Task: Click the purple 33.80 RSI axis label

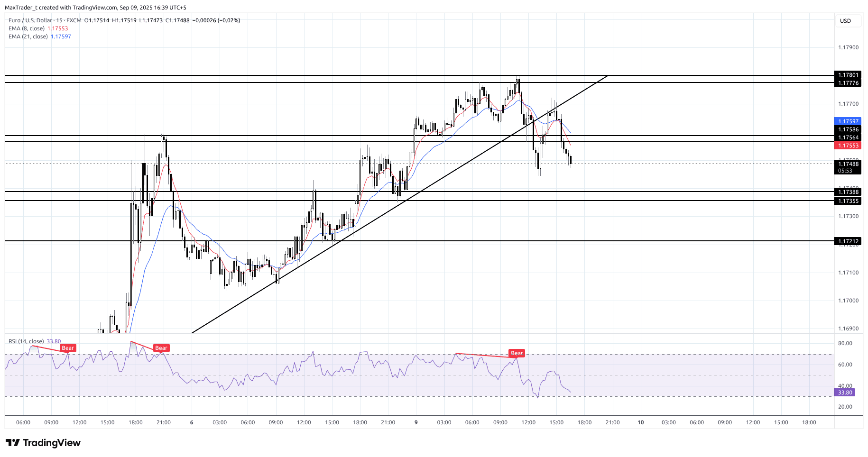Action: (x=845, y=393)
